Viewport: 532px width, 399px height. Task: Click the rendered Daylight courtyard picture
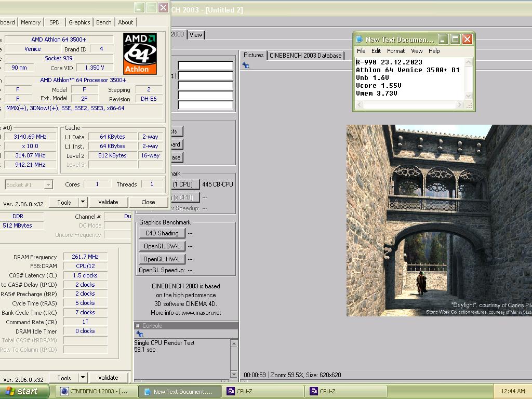[x=439, y=220]
